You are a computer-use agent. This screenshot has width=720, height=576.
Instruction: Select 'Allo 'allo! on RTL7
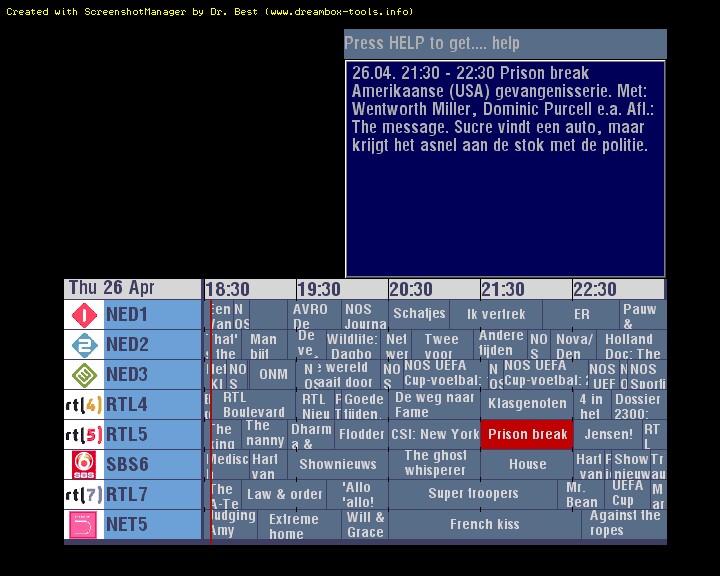(358, 495)
